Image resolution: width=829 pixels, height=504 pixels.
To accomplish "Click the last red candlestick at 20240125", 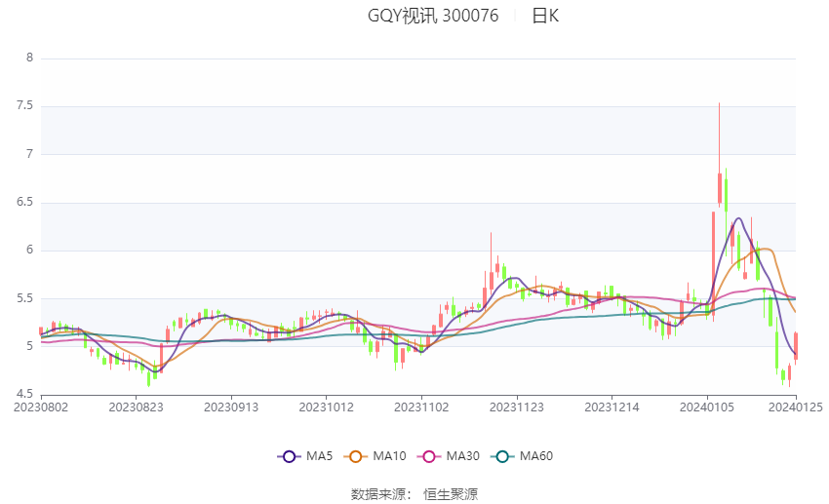I will click(x=796, y=347).
